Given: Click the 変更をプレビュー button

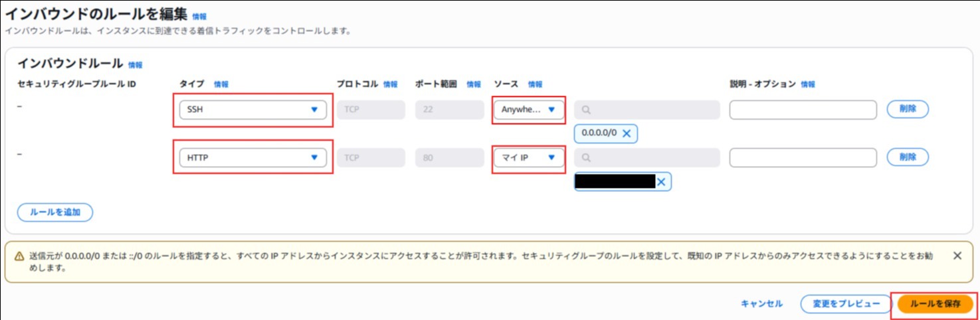Looking at the screenshot, I should coord(845,304).
